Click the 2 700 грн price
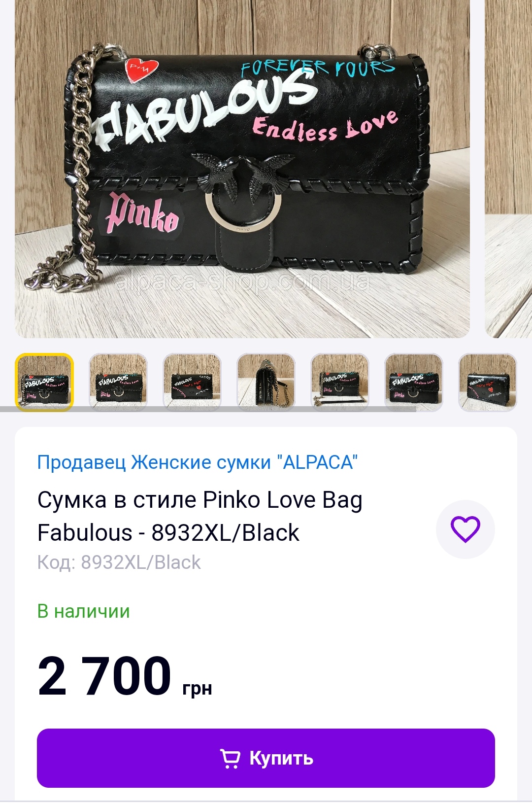Screen dimensions: 532x805 [125, 676]
